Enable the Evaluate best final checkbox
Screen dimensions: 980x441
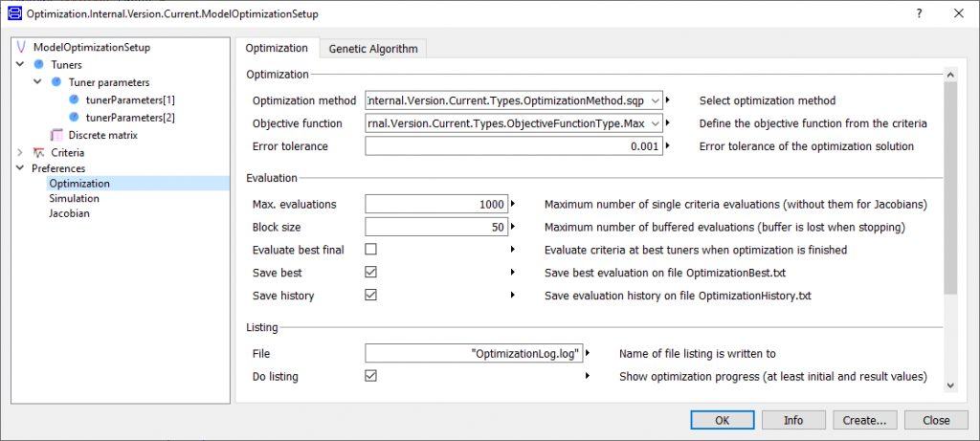pos(371,250)
